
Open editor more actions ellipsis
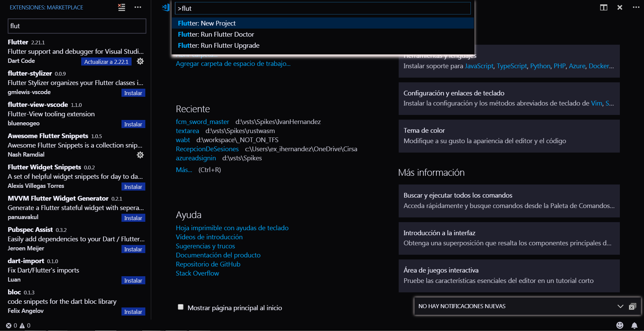coord(636,7)
